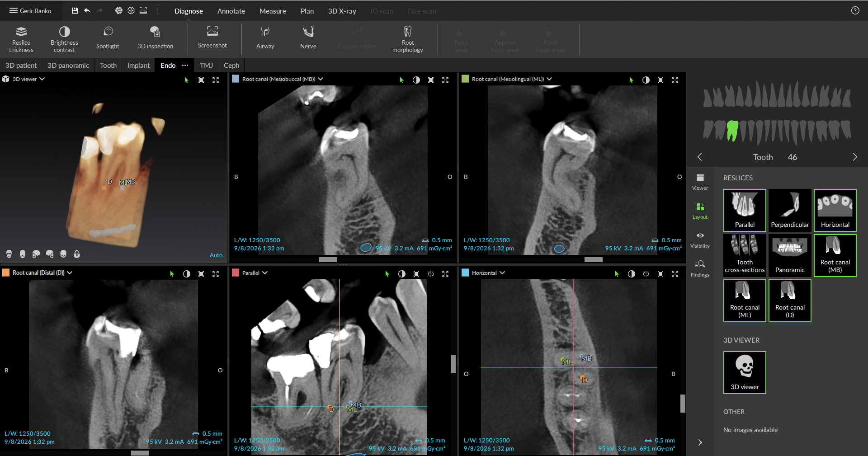Toggle the Panoramic reslice thumbnail

(790, 255)
